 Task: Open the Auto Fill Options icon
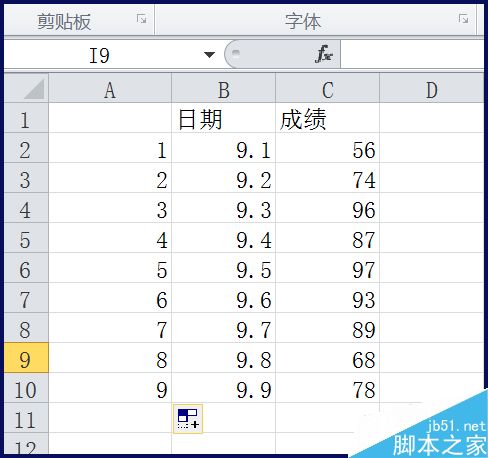point(188,419)
